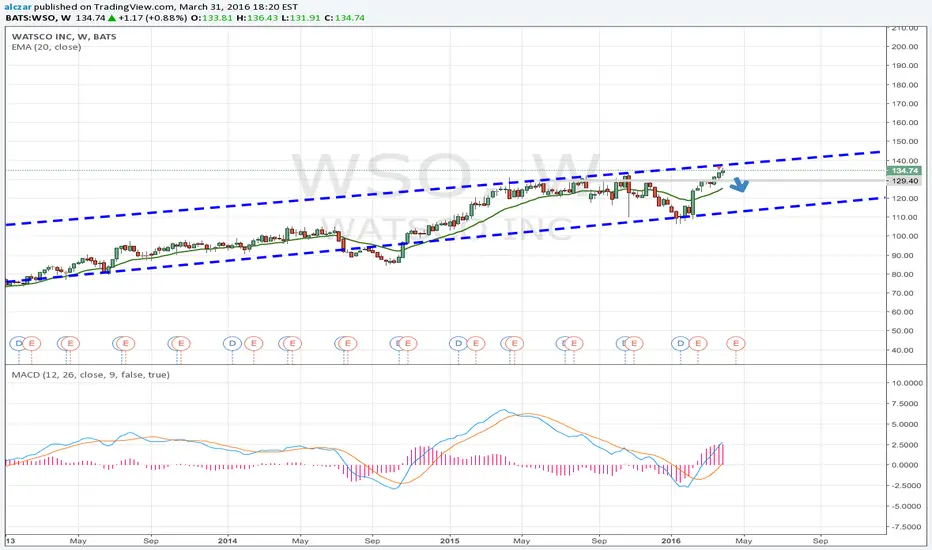The width and height of the screenshot is (932, 550).
Task: Click the C:134.74 close value in header
Action: point(344,18)
